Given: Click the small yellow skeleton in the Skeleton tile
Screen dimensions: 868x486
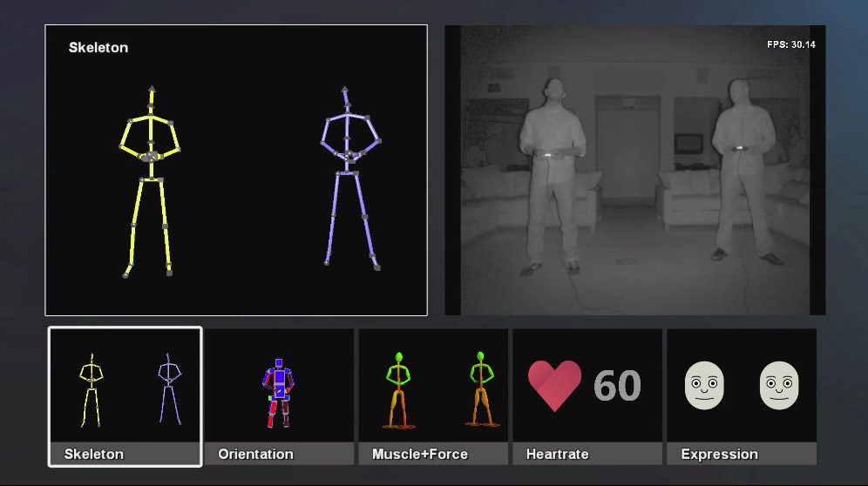Looking at the screenshot, I should point(91,390).
